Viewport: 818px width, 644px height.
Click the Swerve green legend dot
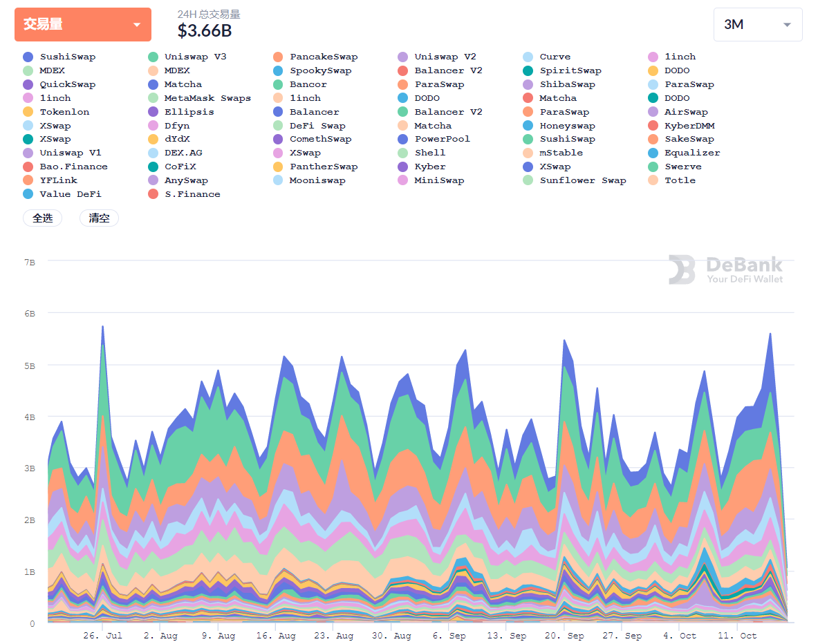653,167
